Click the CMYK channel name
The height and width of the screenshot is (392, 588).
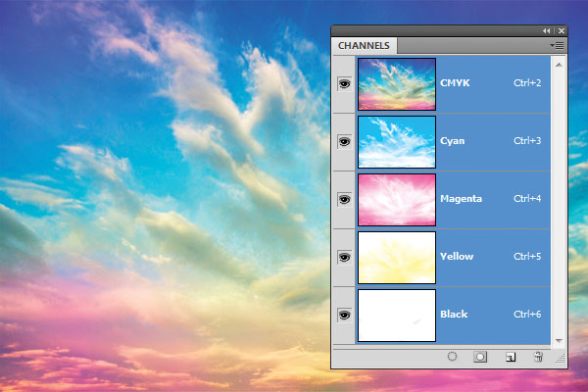tap(455, 83)
